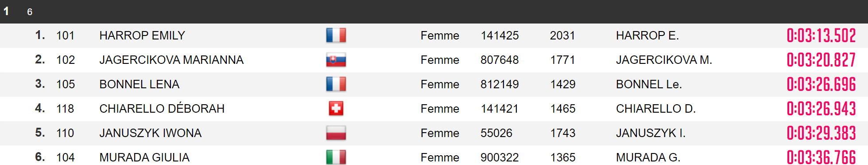Click the Italian flag beside Murada Giulia

coord(336,157)
